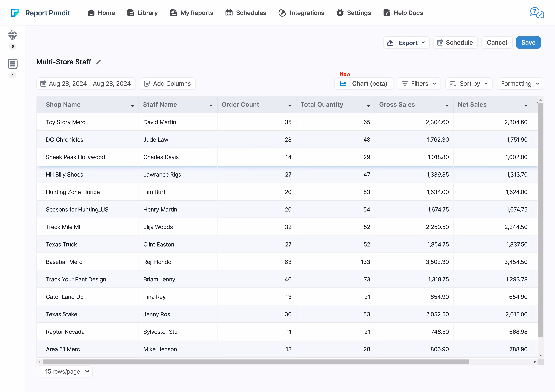Open the Sort by dropdown

[x=469, y=83]
